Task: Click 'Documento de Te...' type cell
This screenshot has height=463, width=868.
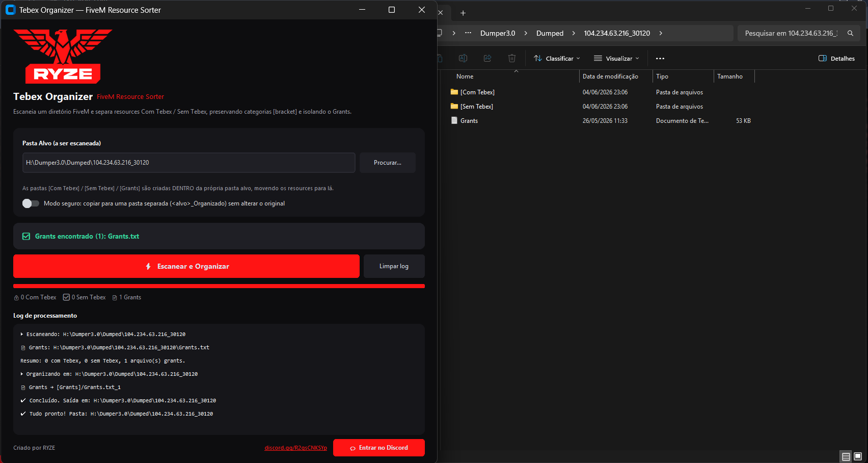Action: pyautogui.click(x=682, y=121)
